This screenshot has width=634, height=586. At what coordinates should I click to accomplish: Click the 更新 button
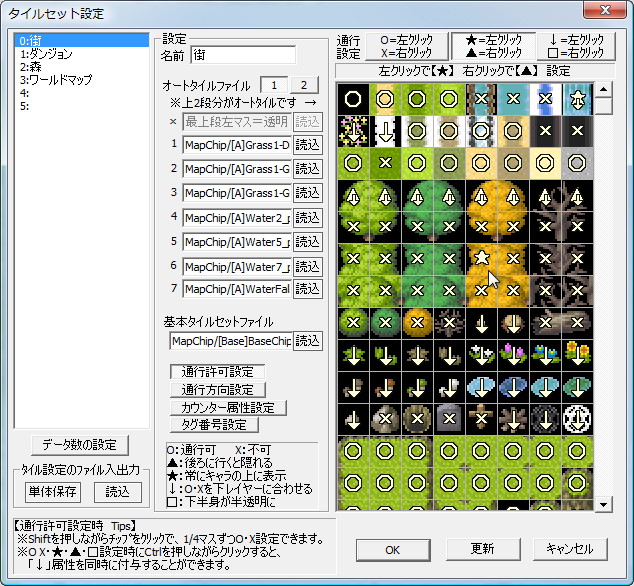483,549
